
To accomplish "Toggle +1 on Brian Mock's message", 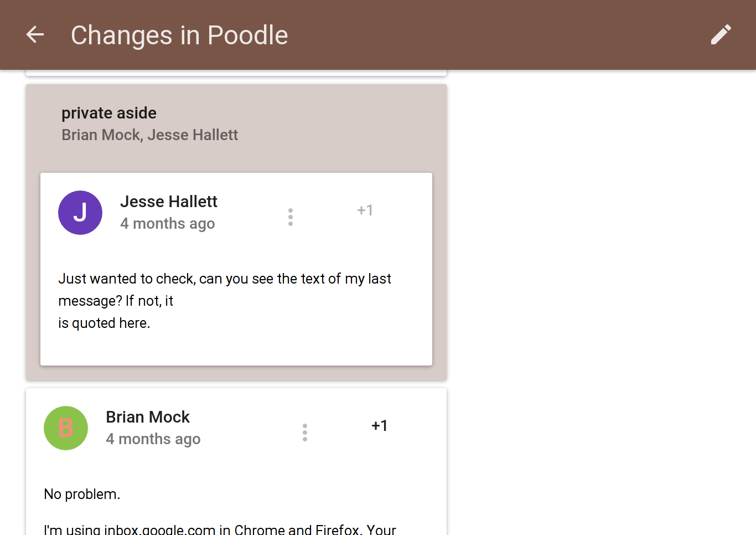I will pyautogui.click(x=380, y=426).
